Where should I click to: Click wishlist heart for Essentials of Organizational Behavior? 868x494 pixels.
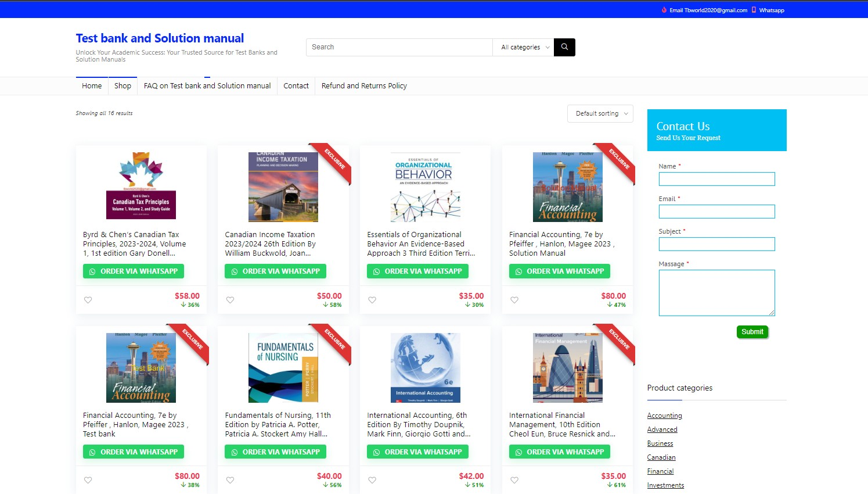point(372,300)
